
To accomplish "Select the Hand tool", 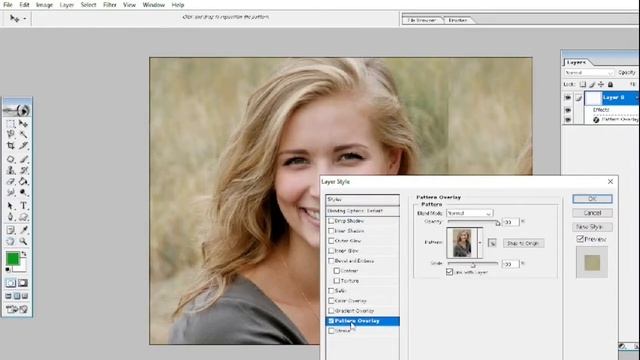I will (11, 241).
